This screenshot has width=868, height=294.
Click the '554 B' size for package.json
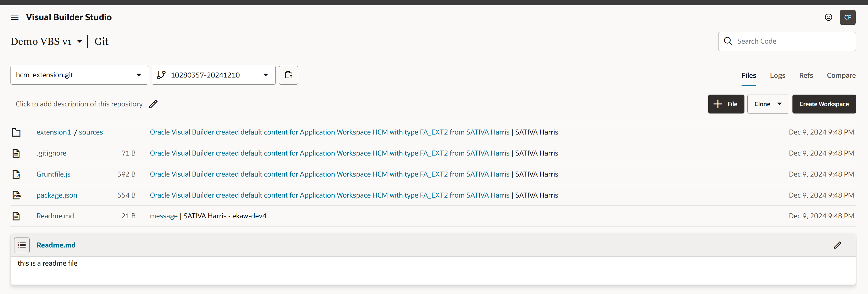tap(126, 195)
